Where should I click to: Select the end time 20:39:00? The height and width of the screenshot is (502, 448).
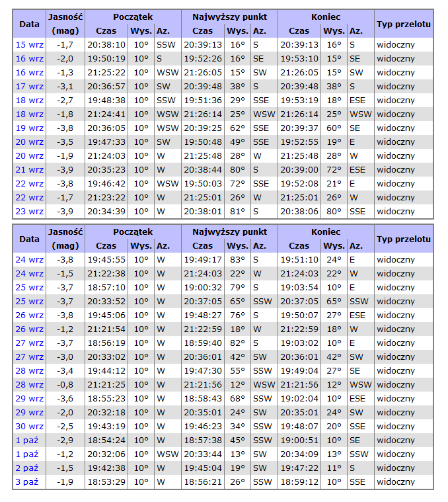coord(299,170)
